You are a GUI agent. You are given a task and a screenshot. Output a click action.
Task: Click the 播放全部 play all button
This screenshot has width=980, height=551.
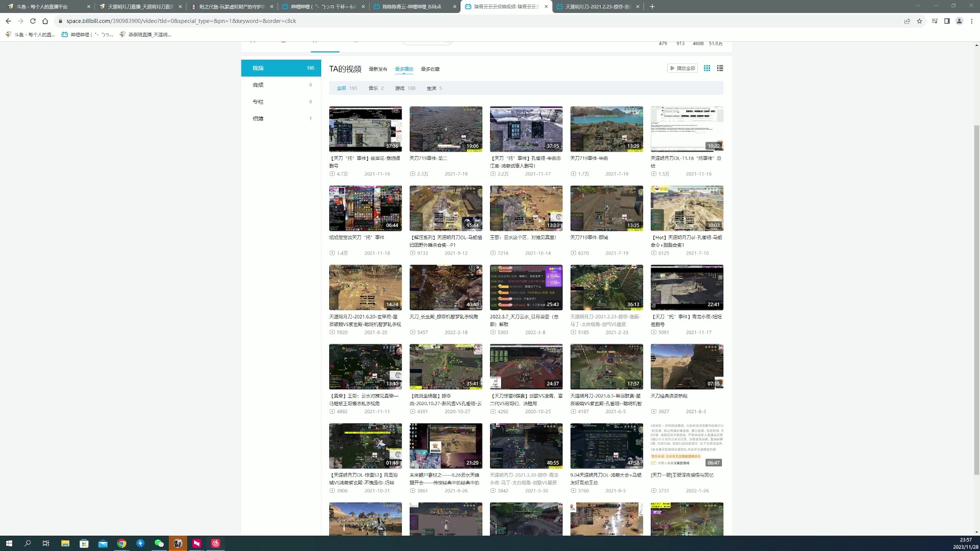tap(682, 68)
